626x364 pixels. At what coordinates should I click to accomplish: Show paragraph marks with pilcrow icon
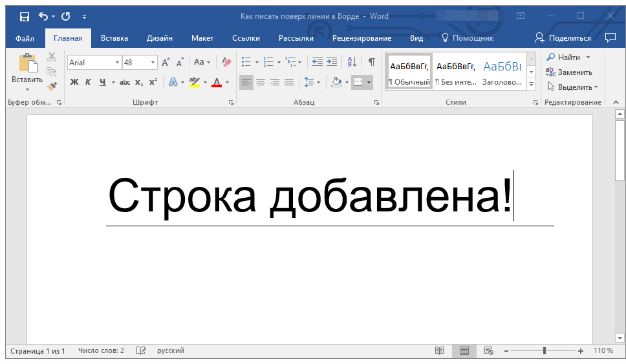371,62
